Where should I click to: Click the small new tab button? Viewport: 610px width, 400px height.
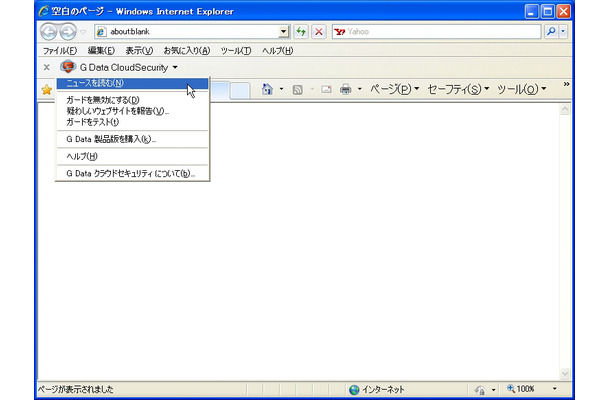pos(240,90)
